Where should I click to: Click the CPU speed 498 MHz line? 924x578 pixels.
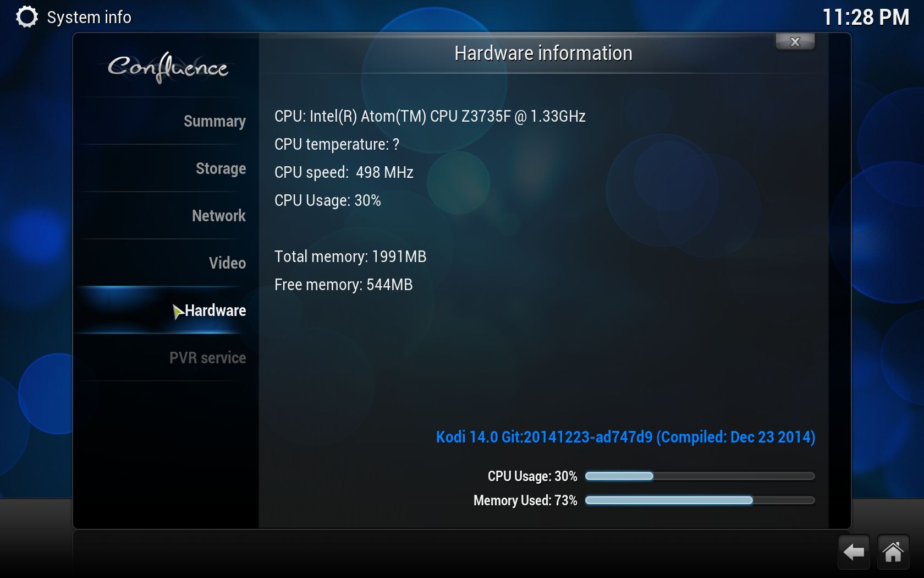coord(344,172)
